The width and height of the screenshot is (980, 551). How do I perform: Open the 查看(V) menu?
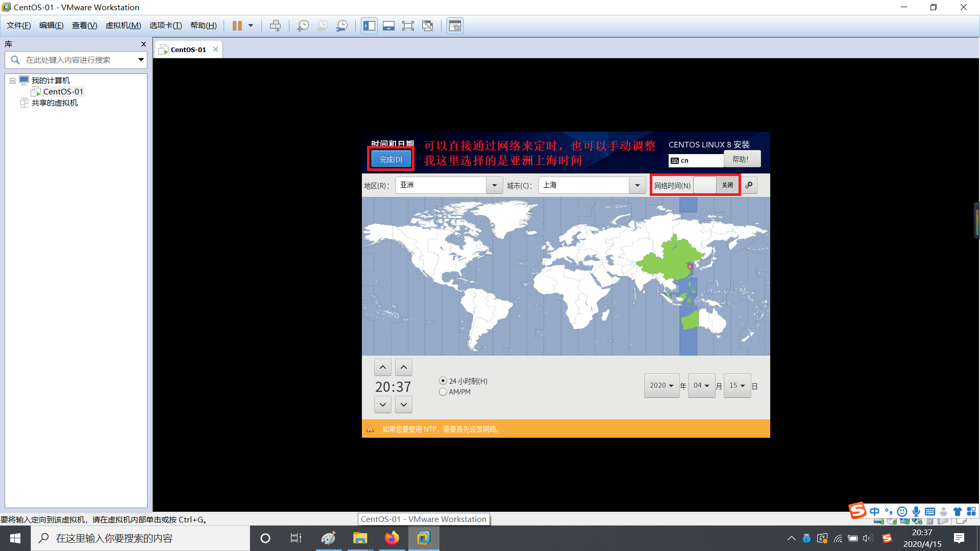pos(85,26)
